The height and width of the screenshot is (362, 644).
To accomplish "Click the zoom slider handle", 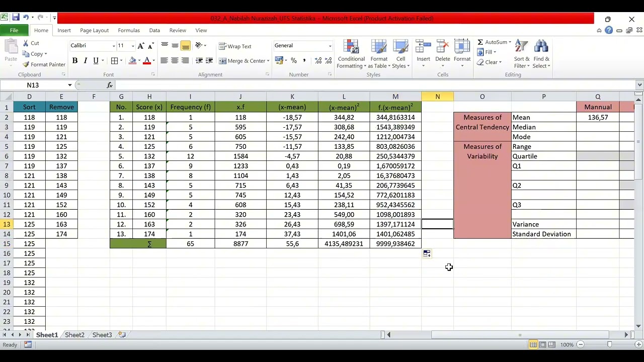I will [609, 344].
